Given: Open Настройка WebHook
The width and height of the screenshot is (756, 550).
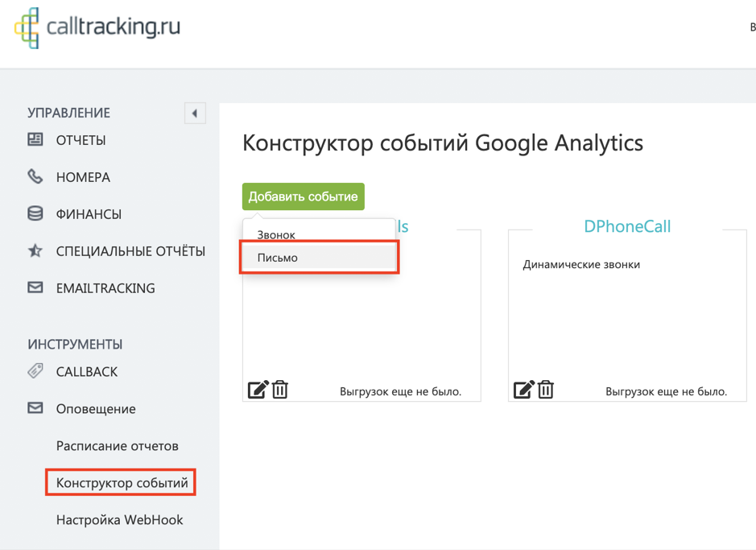Looking at the screenshot, I should coord(120,519).
